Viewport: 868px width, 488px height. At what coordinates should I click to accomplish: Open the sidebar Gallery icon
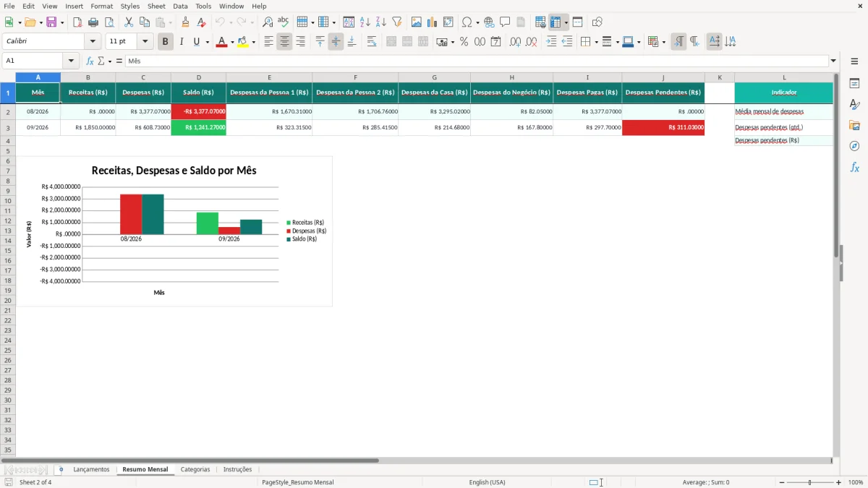(854, 126)
